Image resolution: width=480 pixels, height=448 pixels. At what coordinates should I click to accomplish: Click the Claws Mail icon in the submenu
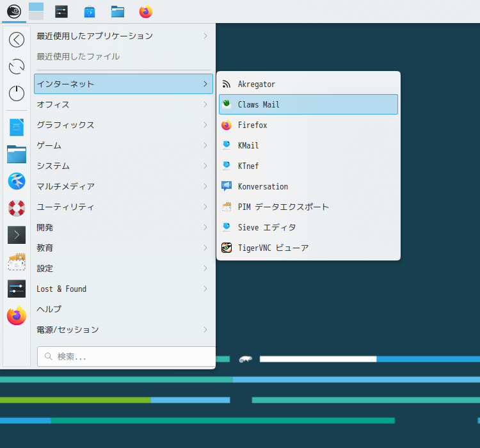(227, 104)
